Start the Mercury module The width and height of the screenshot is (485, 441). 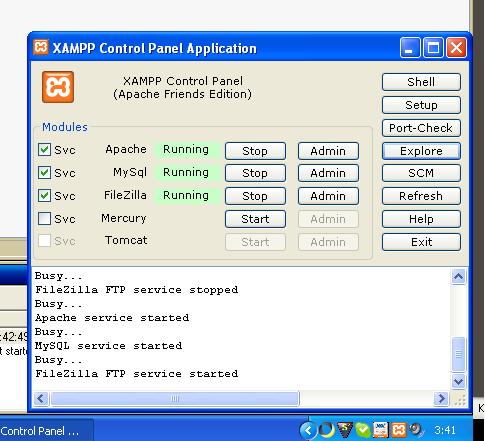(x=255, y=219)
